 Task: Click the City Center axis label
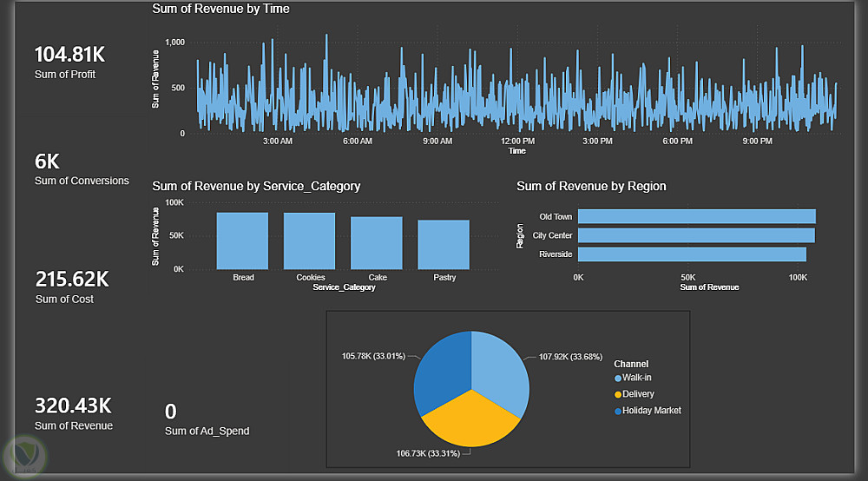click(552, 235)
